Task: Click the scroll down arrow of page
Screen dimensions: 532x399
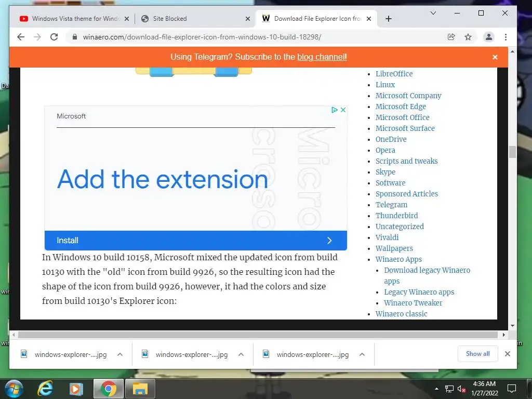Action: 512,325
